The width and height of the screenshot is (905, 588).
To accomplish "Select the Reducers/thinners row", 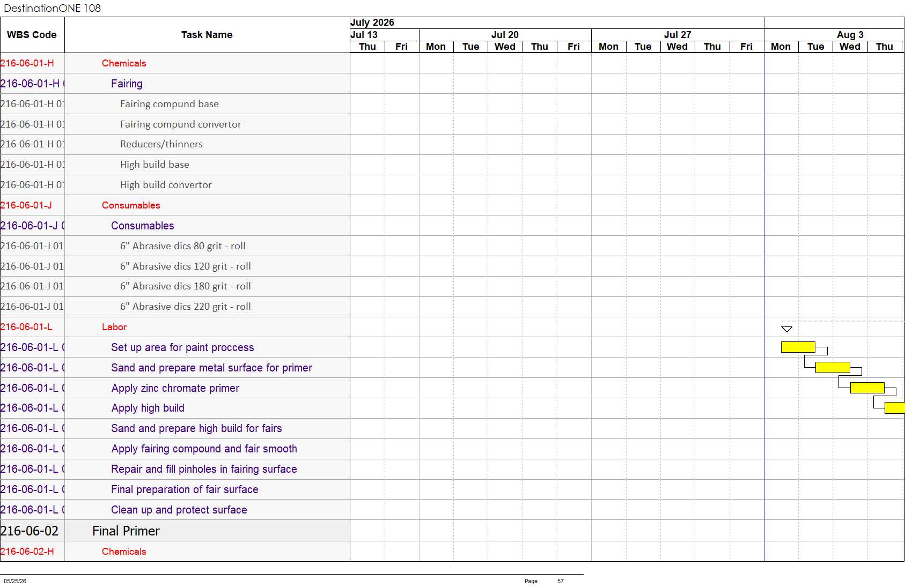I will pyautogui.click(x=175, y=144).
